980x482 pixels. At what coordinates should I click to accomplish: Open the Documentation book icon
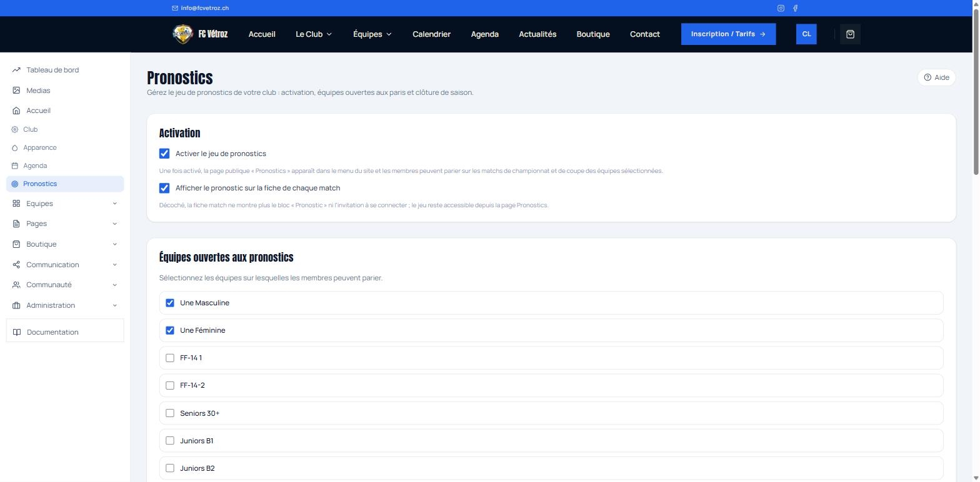coord(17,332)
